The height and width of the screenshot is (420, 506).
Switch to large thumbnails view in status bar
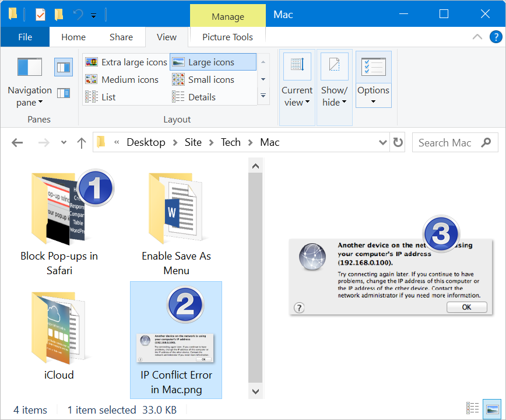point(492,409)
